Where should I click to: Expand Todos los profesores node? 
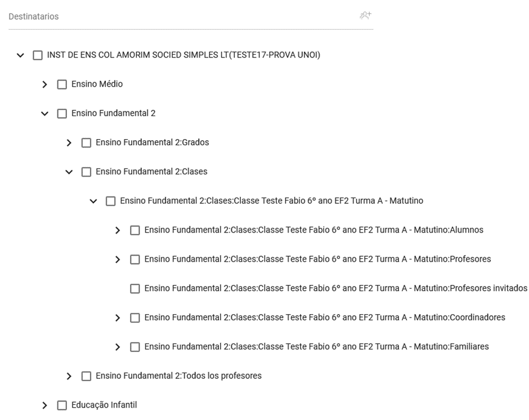pos(69,376)
